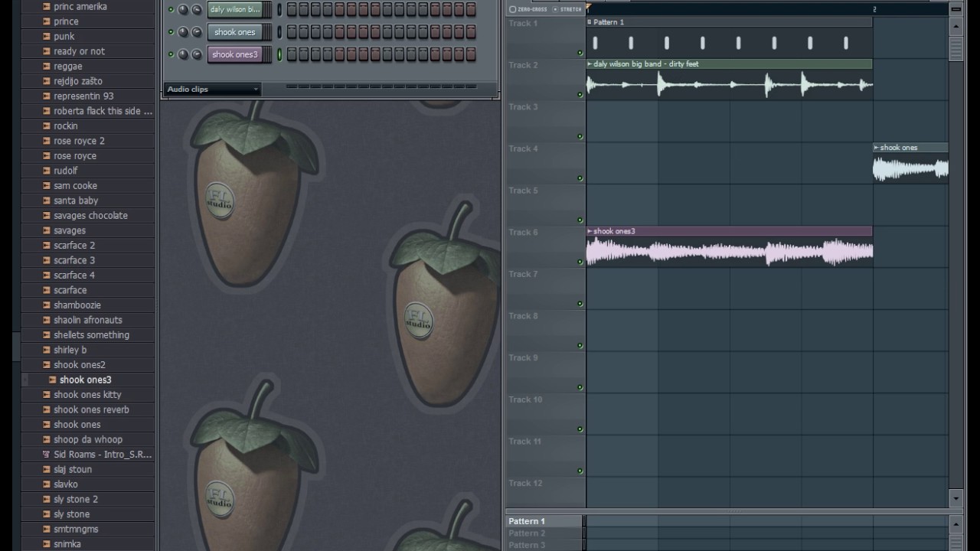Mute playlist Track 2
The image size is (980, 551).
tap(580, 95)
